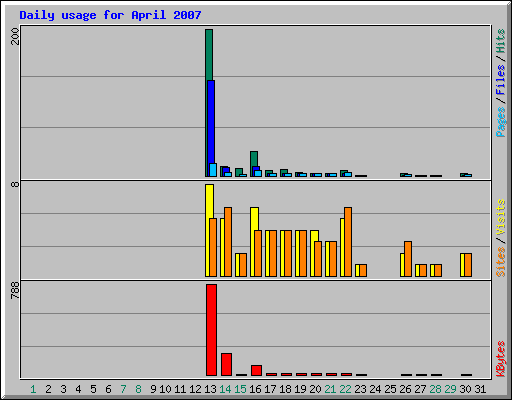Click day label "11" on the x-axis
The height and width of the screenshot is (400, 512).
(x=180, y=389)
